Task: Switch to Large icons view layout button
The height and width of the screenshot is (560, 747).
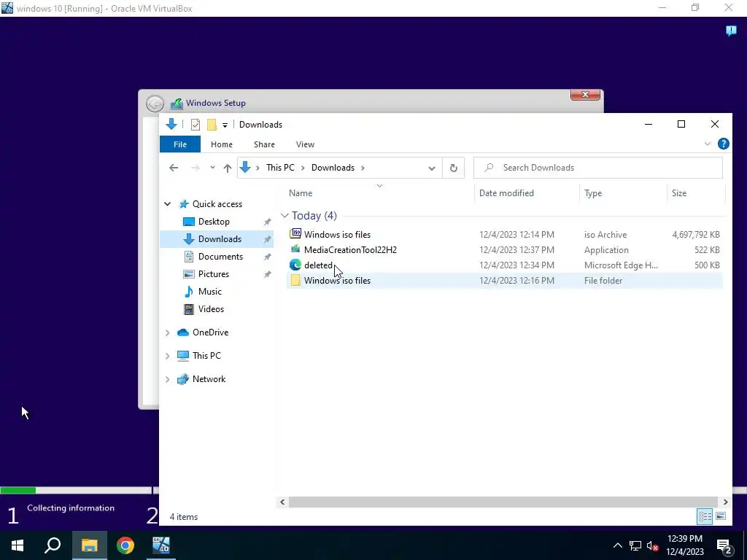Action: [x=721, y=517]
